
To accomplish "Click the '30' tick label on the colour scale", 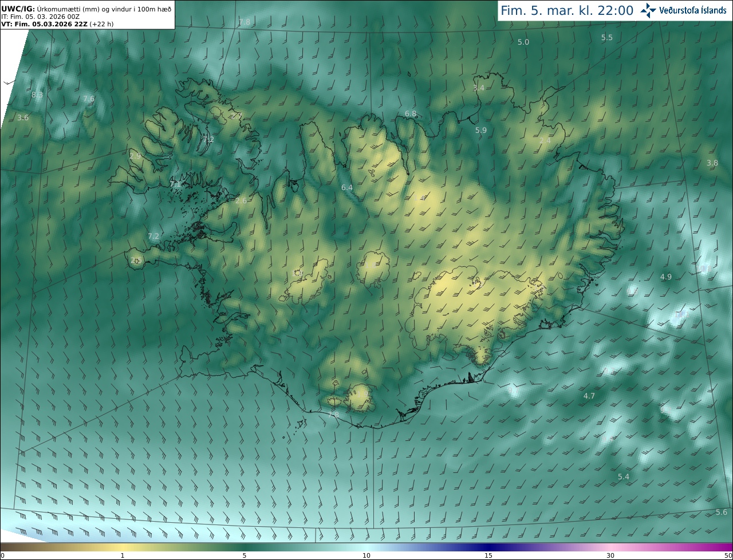I will 610,555.
